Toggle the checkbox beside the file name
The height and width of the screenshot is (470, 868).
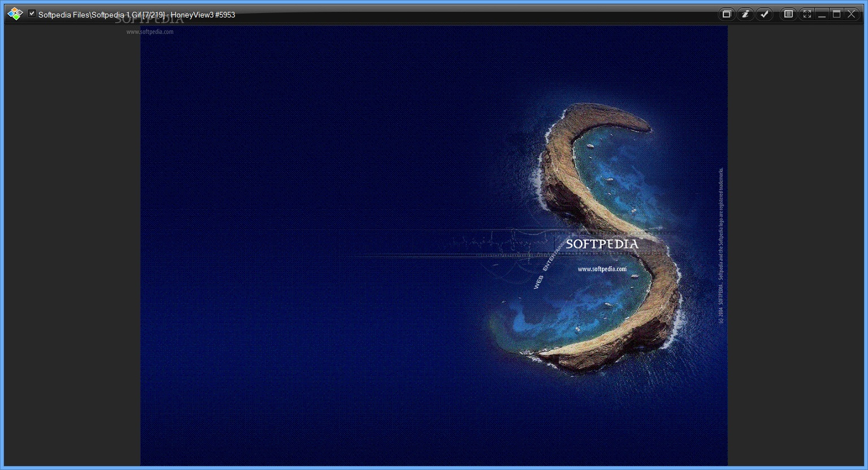pyautogui.click(x=32, y=14)
